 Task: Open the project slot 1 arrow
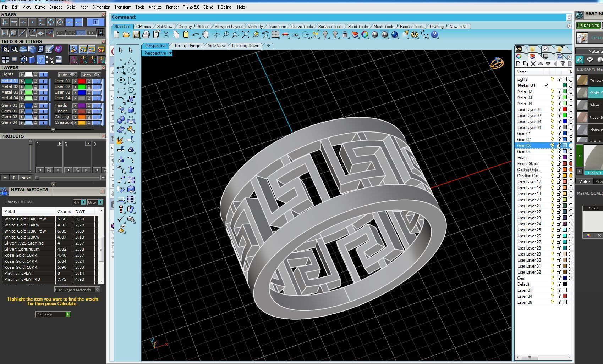[x=59, y=144]
